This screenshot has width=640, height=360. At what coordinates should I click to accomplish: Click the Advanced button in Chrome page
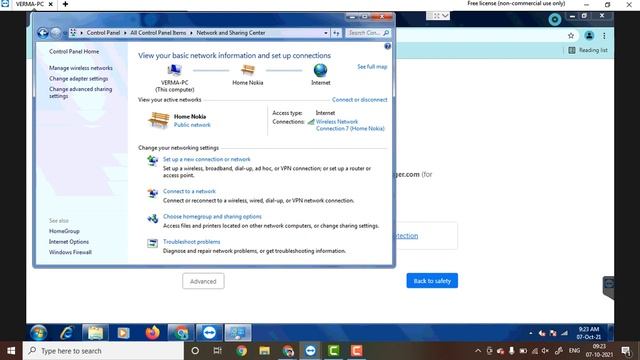pyautogui.click(x=203, y=281)
